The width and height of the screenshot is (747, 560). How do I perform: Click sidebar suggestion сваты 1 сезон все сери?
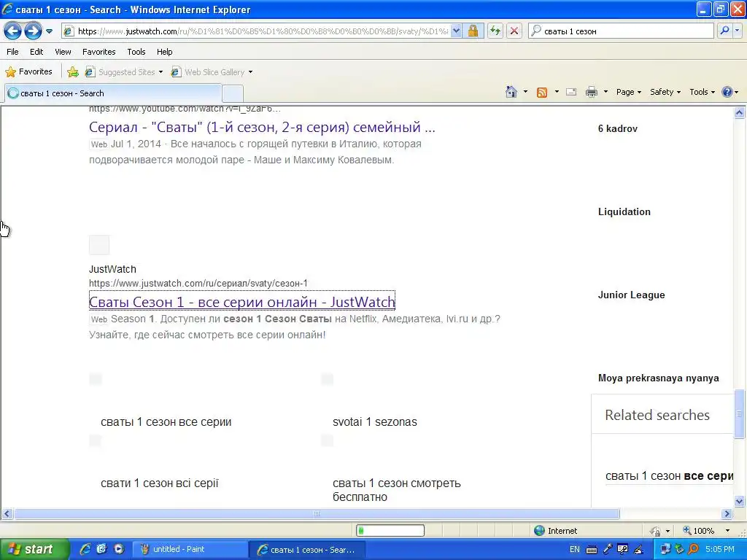pos(670,475)
